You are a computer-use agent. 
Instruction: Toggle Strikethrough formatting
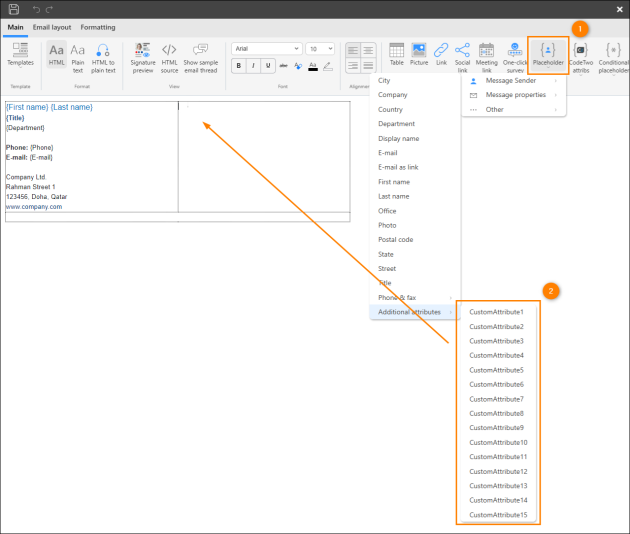[x=283, y=65]
